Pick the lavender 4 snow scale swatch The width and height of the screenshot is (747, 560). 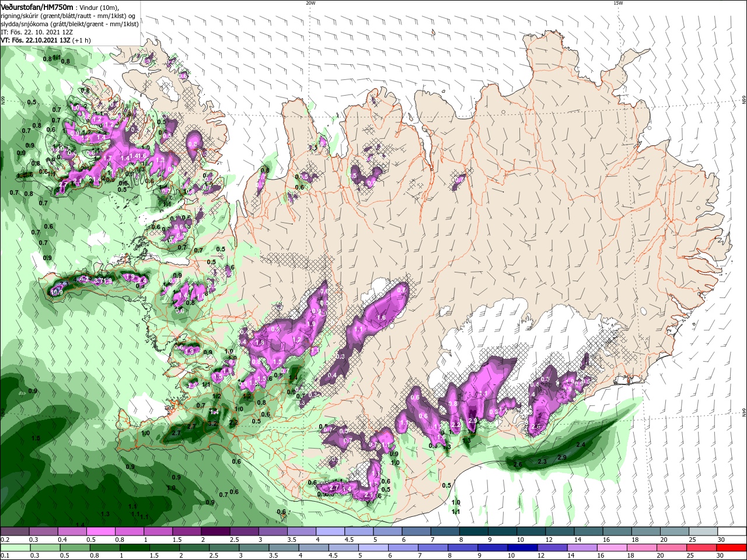330,531
